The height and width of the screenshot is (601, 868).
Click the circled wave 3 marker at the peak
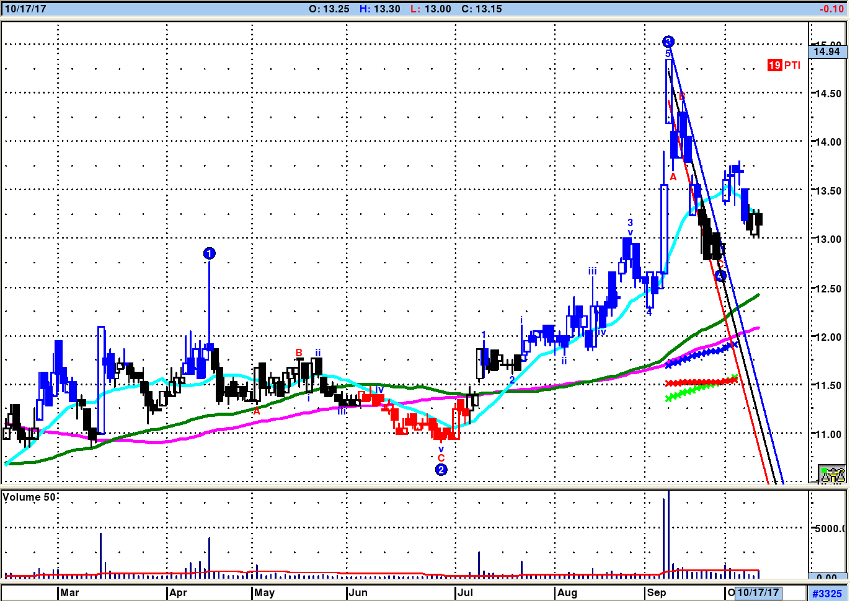pos(668,42)
